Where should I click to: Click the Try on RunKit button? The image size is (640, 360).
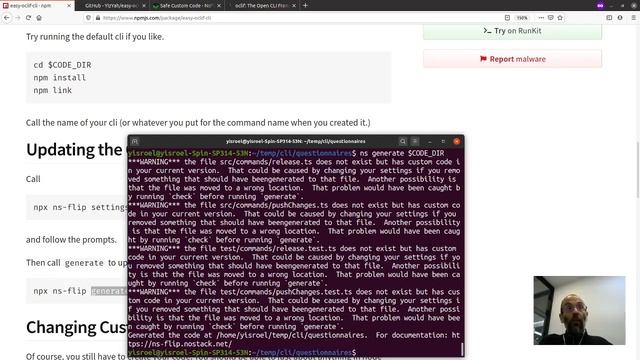(x=512, y=31)
